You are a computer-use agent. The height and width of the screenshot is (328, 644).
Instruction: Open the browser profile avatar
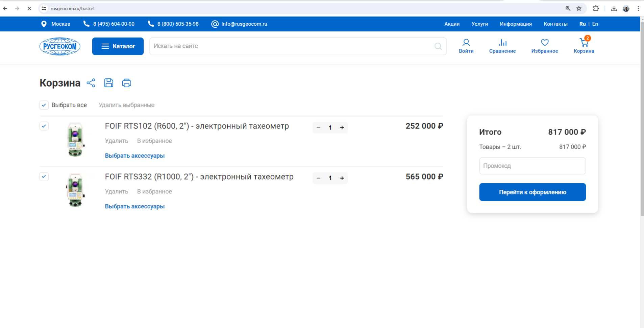(626, 8)
